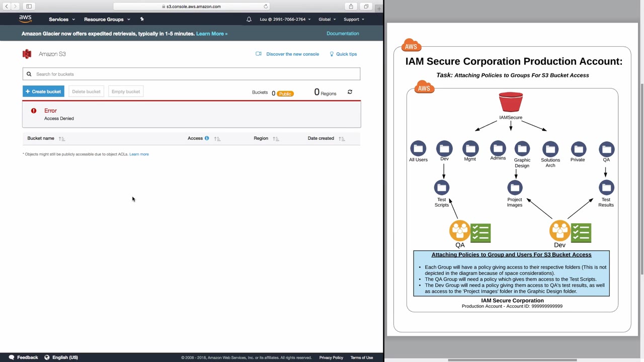This screenshot has width=644, height=362.
Task: Click the All Users folder icon in diagram
Action: [418, 149]
